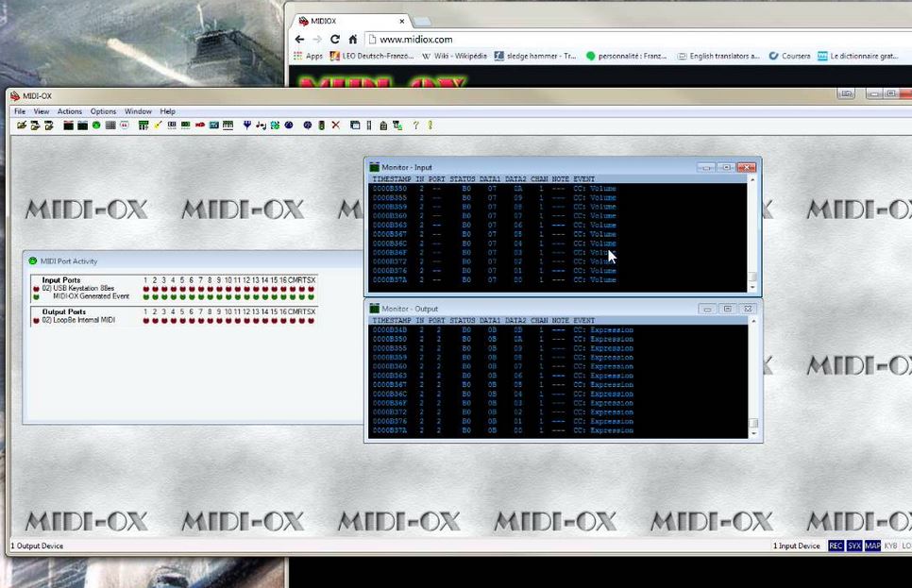Click the black monitor icon with red bar

pos(69,125)
